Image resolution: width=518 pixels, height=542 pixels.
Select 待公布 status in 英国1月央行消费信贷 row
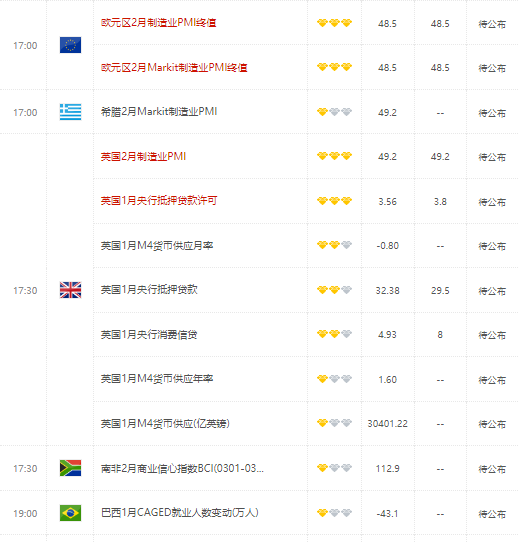point(492,335)
